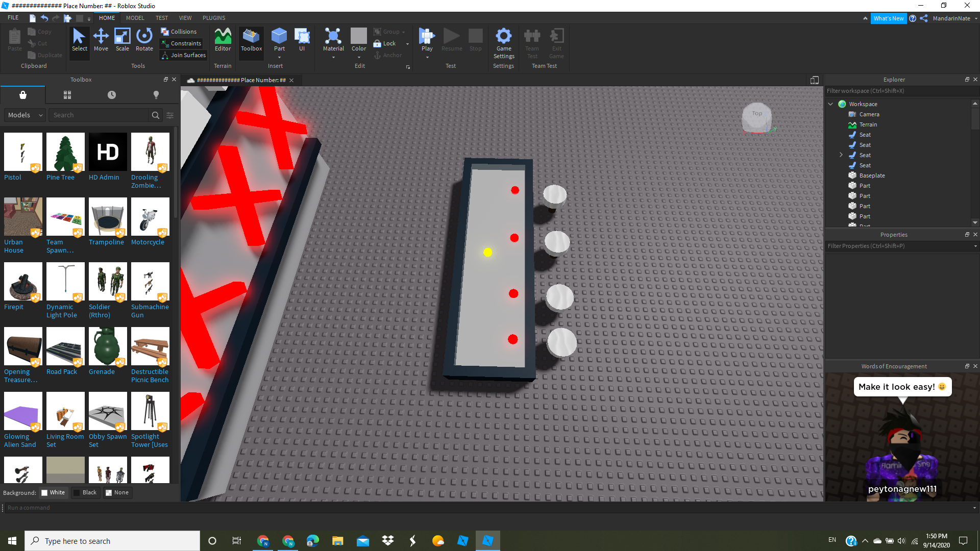Image resolution: width=980 pixels, height=551 pixels.
Task: Open Toolbox Recent tab icon
Action: 112,95
